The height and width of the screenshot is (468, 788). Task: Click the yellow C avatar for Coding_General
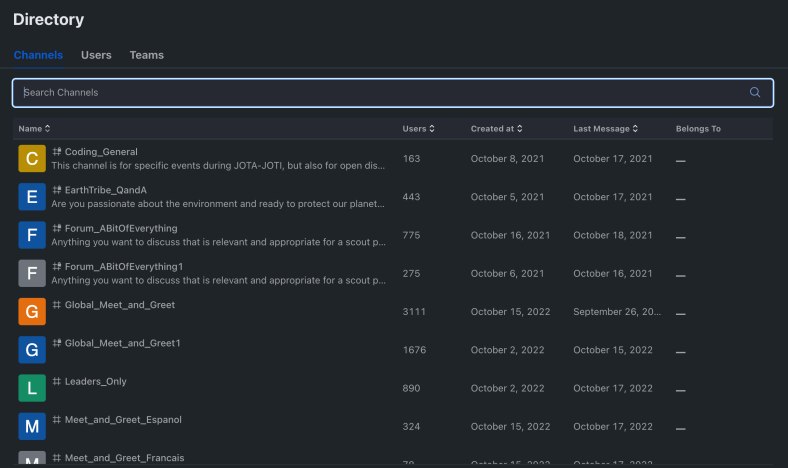(x=32, y=158)
